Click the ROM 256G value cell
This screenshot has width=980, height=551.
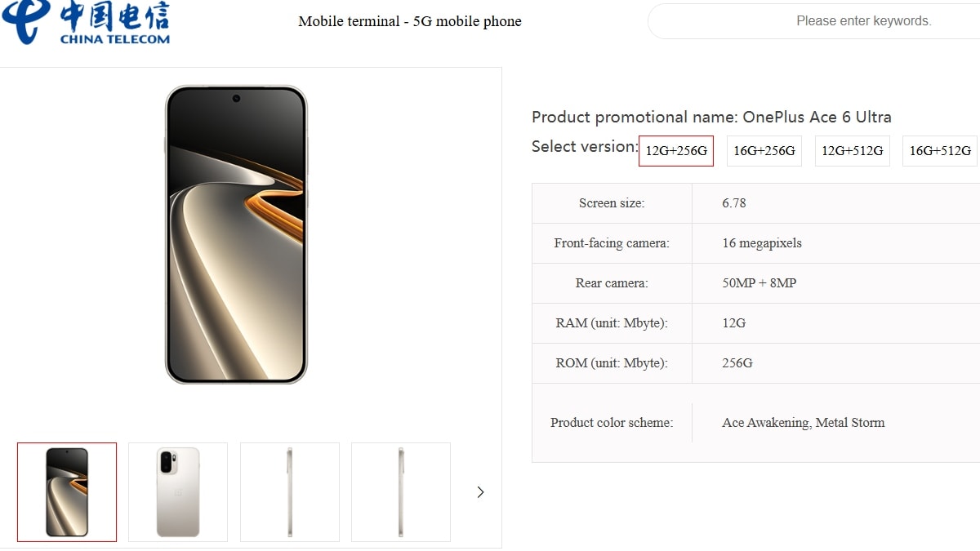(736, 363)
